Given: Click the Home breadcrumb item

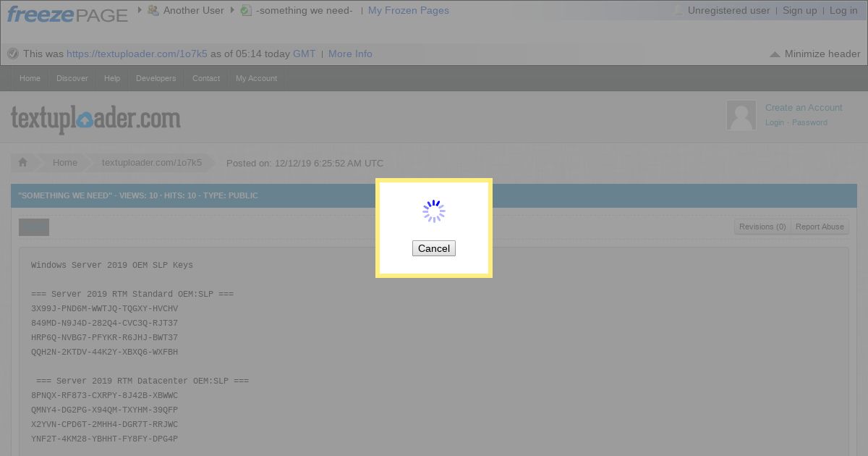Looking at the screenshot, I should coord(65,162).
